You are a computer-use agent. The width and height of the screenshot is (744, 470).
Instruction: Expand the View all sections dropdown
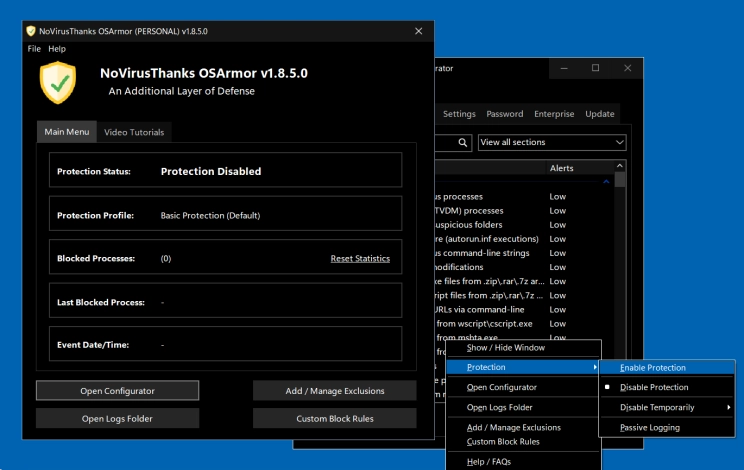click(x=552, y=142)
